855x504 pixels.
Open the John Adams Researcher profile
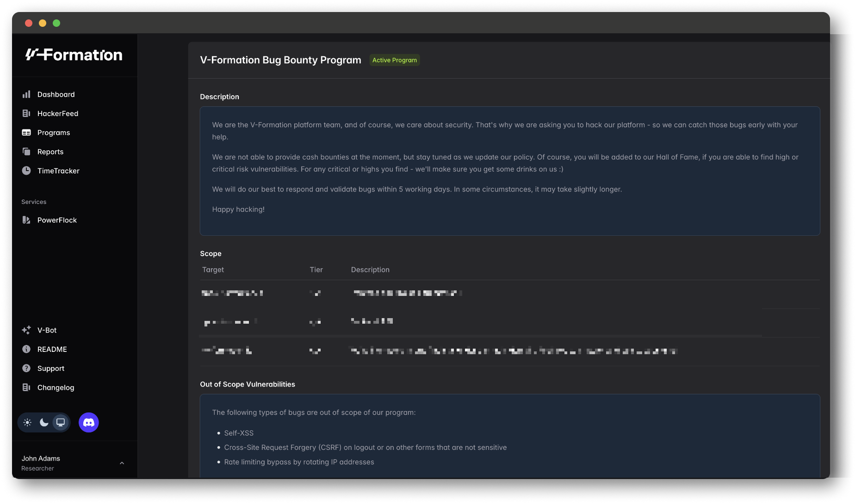[41, 463]
